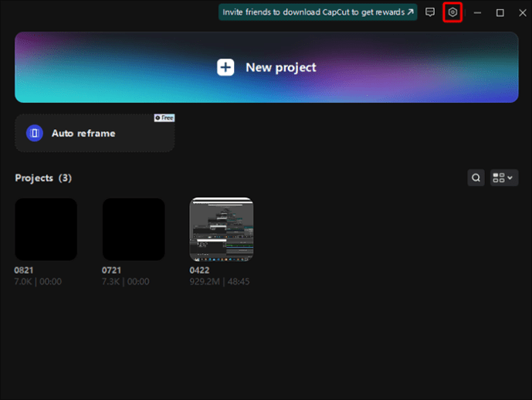Expand the project view layout dropdown
Screen dimensions: 532x400
(504, 178)
